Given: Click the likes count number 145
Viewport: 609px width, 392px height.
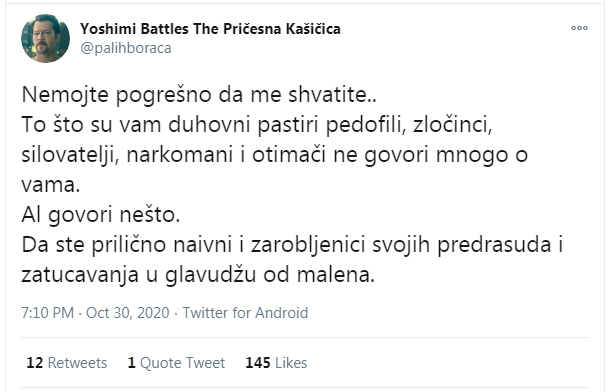Looking at the screenshot, I should tap(258, 363).
